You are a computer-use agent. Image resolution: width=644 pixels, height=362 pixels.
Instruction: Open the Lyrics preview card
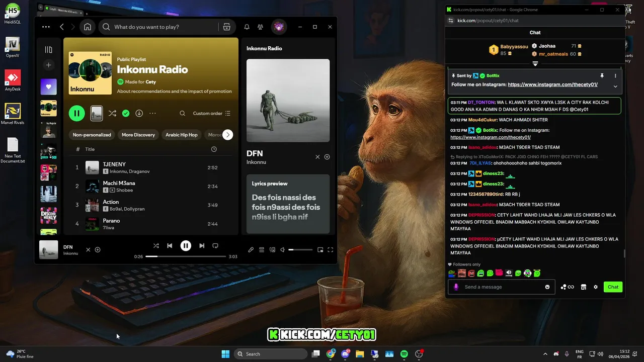(288, 204)
